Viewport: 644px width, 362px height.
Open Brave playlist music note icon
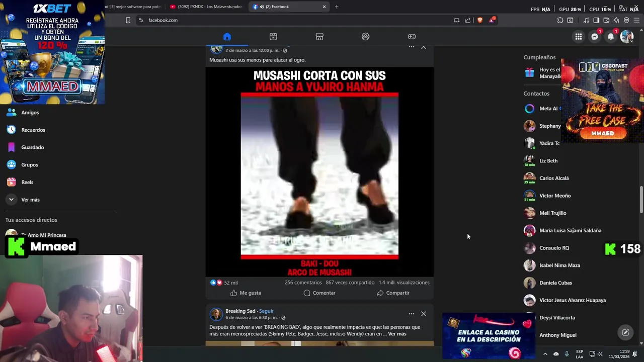coord(586,20)
